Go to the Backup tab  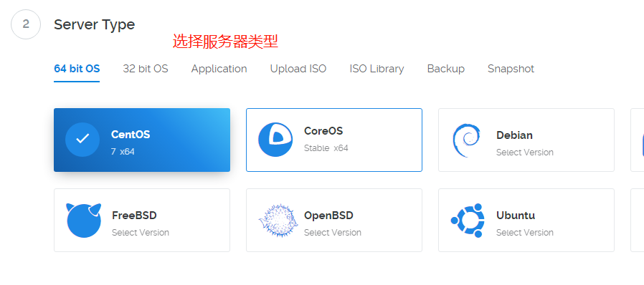coord(445,69)
